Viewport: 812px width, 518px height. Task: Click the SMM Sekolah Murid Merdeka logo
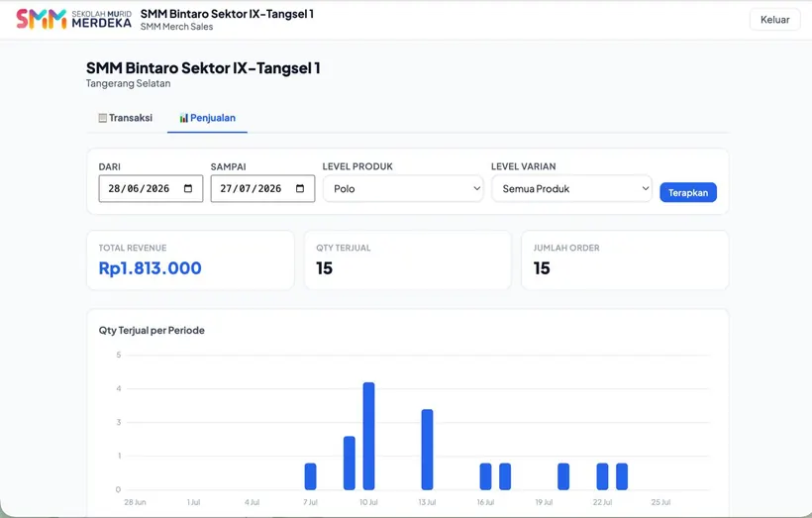73,19
